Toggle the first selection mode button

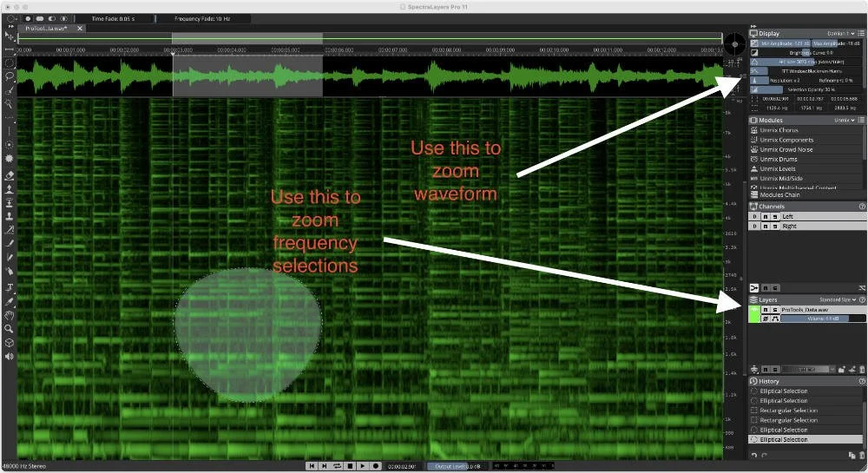pos(28,18)
